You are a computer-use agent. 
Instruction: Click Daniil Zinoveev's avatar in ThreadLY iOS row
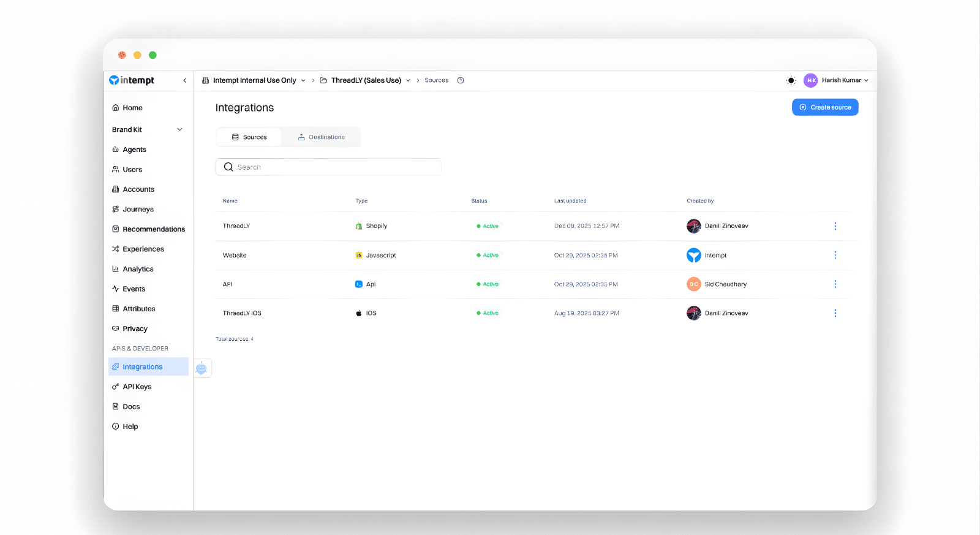(x=693, y=313)
